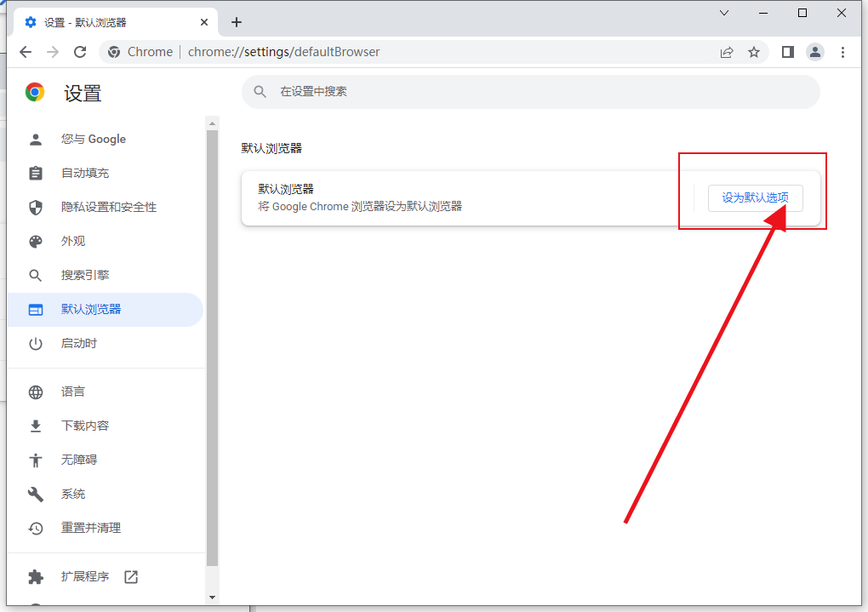Open 外观 appearance settings

click(73, 241)
